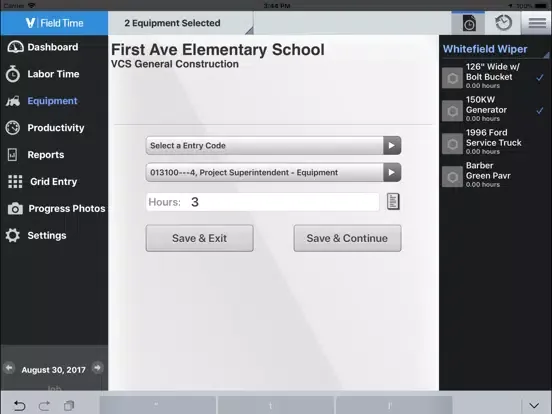Click the Productivity dial icon

[x=13, y=128]
